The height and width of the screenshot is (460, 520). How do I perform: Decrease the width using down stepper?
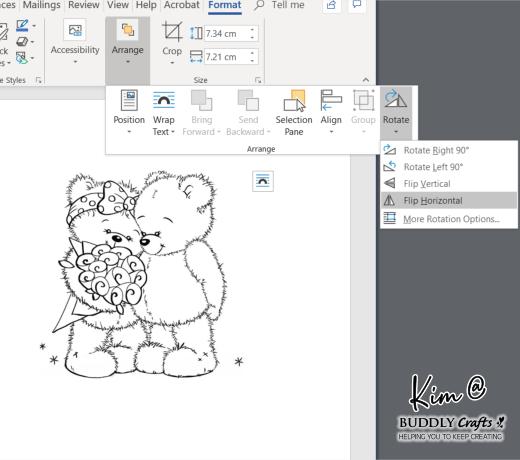tap(252, 61)
